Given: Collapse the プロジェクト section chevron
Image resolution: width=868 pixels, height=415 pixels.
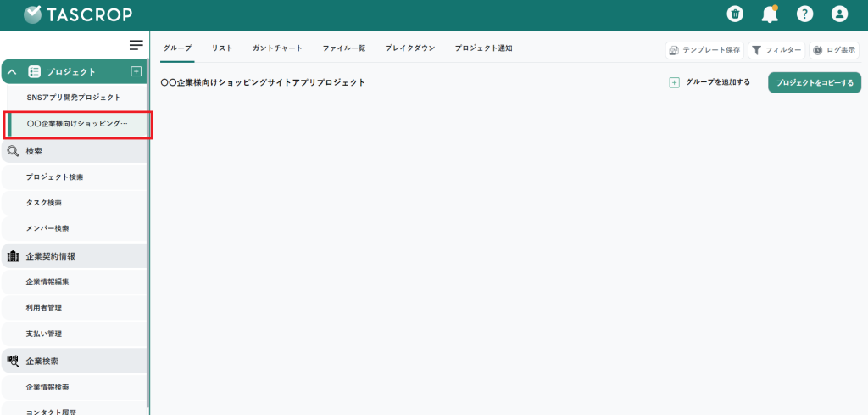Looking at the screenshot, I should pyautogui.click(x=12, y=72).
